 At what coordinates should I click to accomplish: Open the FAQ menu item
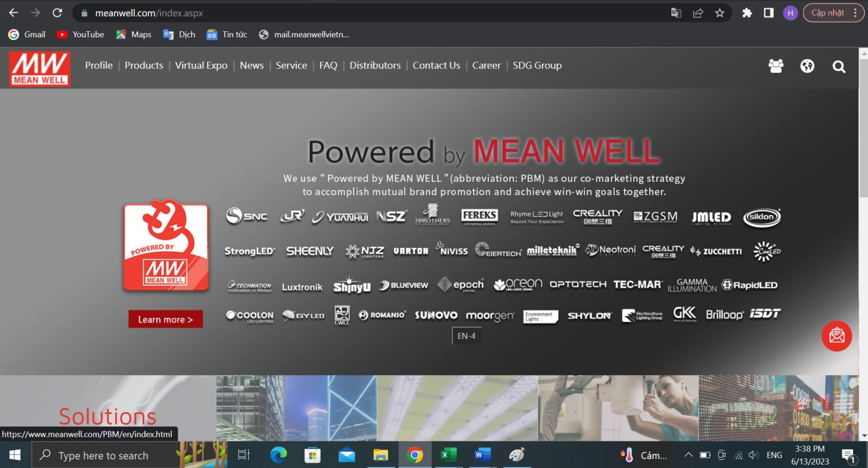coord(328,65)
